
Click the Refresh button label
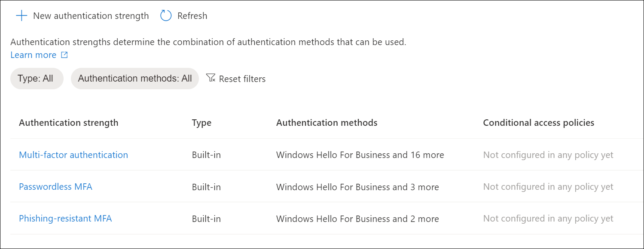(192, 16)
